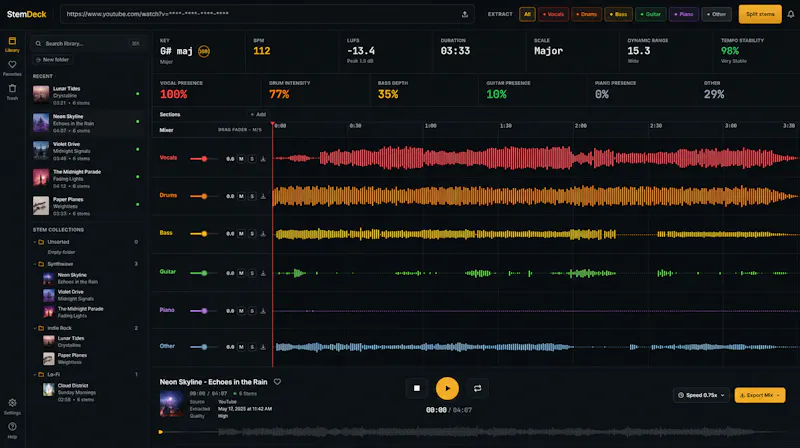Viewport: 800px width, 448px height.
Task: Download the Bass stem
Action: (x=263, y=234)
